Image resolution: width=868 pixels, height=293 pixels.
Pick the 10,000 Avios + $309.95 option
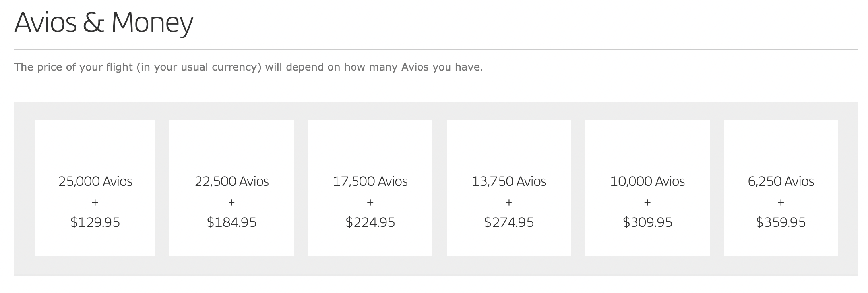(647, 188)
